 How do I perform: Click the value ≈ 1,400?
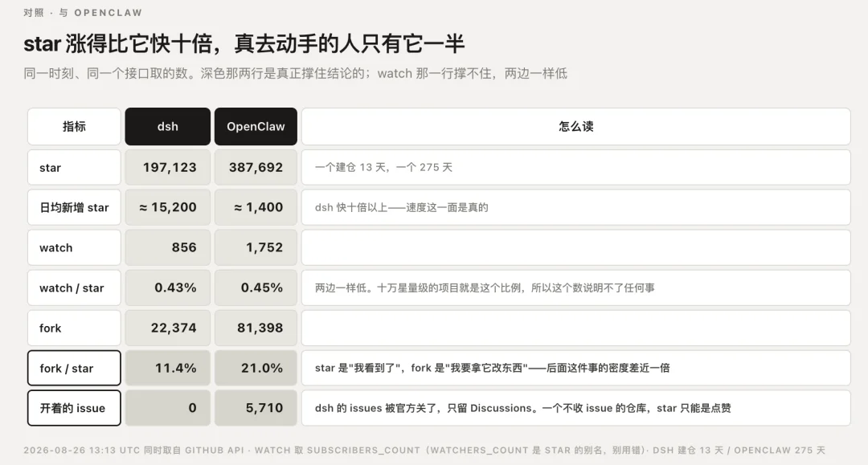coord(256,207)
